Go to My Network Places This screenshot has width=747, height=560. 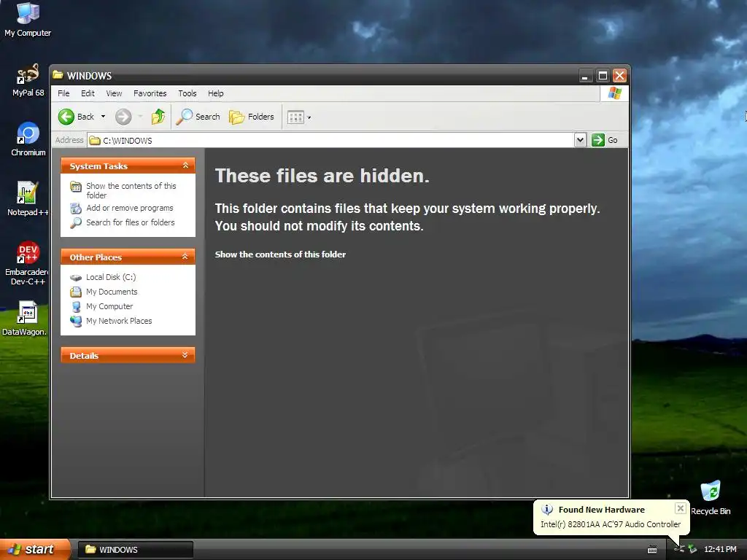point(111,321)
